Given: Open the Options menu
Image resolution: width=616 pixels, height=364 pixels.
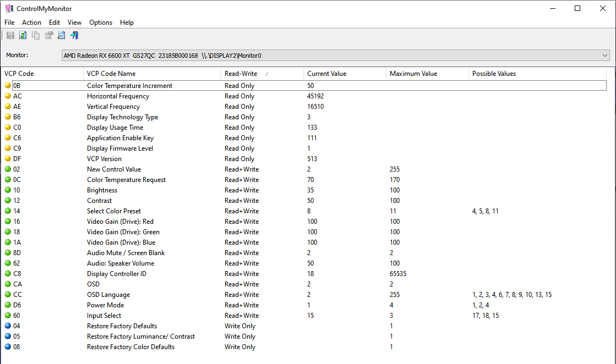Looking at the screenshot, I should pyautogui.click(x=101, y=23).
